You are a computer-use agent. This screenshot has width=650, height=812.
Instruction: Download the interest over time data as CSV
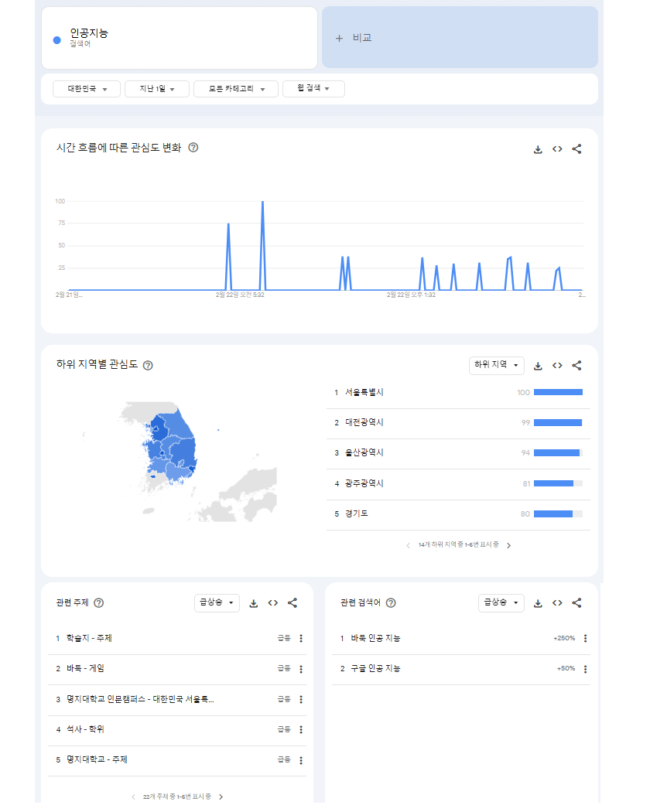(537, 148)
